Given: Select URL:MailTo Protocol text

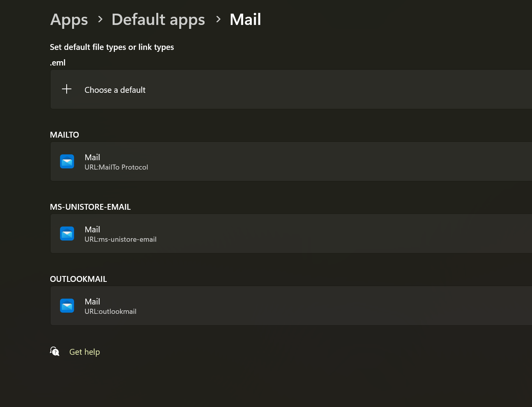Looking at the screenshot, I should 116,167.
